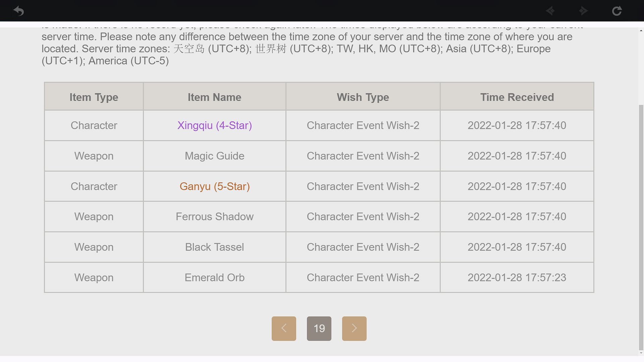Navigate to next page using right chevron

click(x=354, y=328)
